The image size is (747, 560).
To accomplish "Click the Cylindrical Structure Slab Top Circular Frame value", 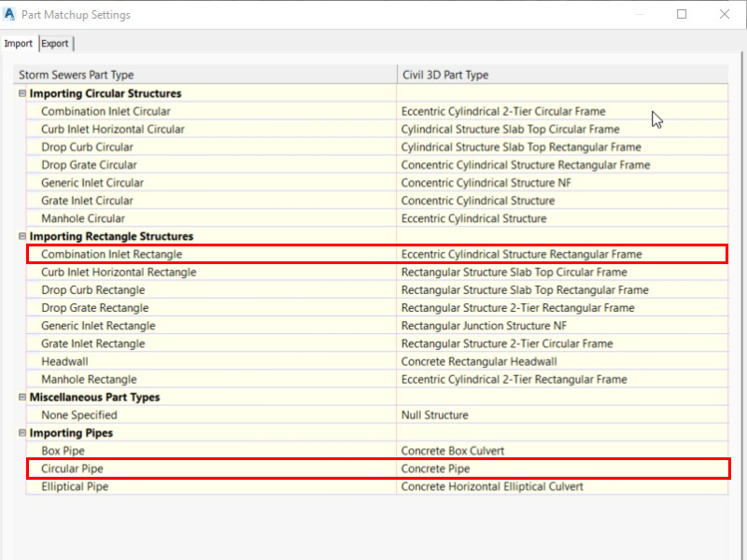I will point(510,129).
